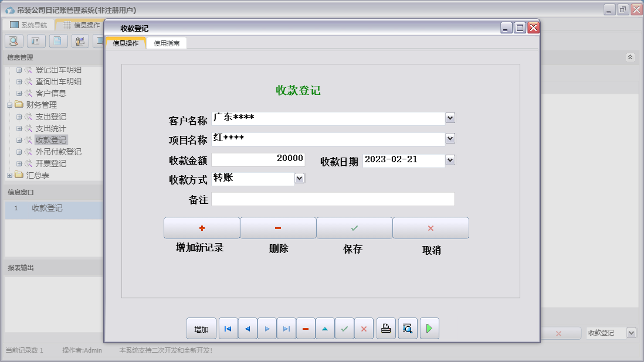The width and height of the screenshot is (644, 362).
Task: Click the 保存 save button
Action: click(x=354, y=228)
